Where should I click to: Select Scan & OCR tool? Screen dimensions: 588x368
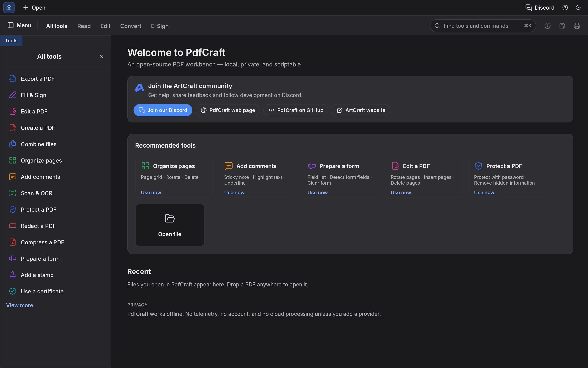point(56,193)
